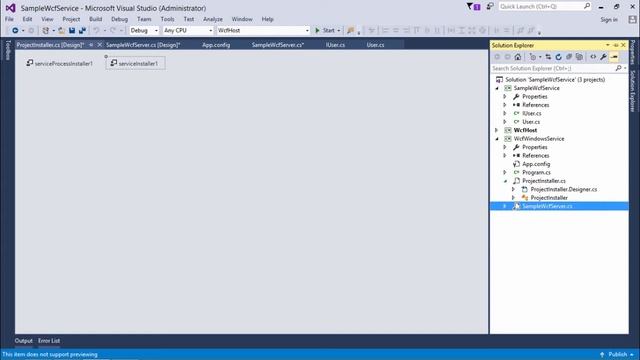Screen dimensions: 640x360
Task: Collapse the SampleWcfService project node
Action: [x=497, y=89]
